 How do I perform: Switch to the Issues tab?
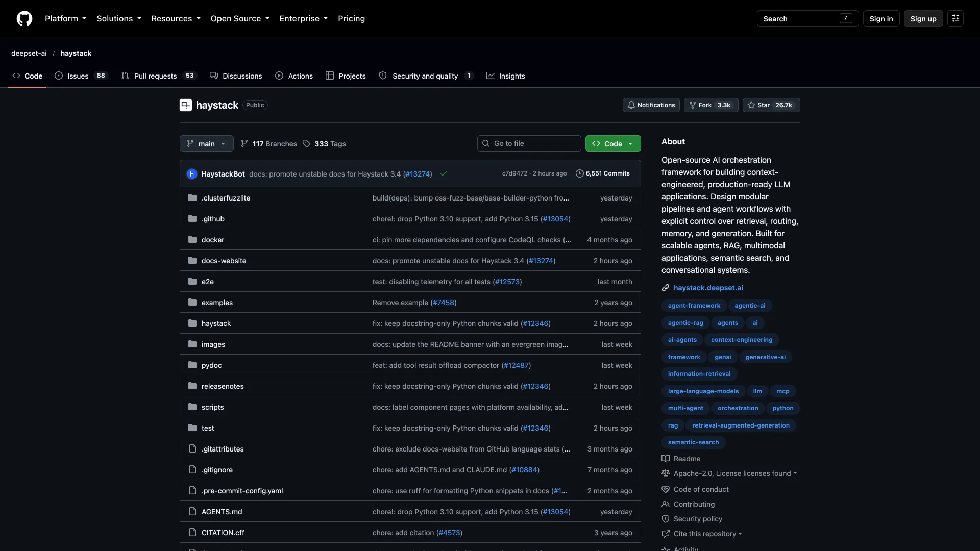pos(81,76)
